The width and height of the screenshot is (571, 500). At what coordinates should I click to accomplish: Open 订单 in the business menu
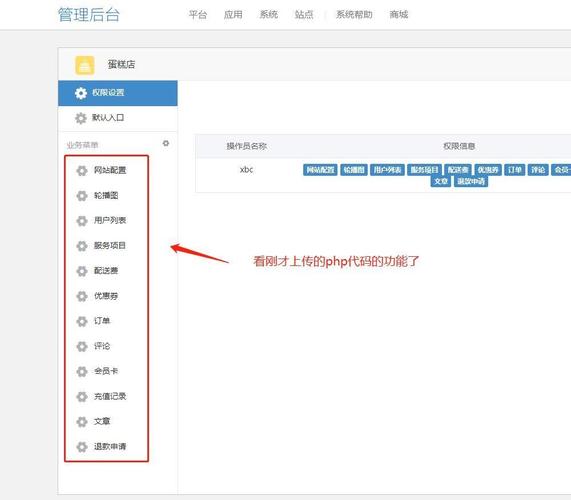coord(102,321)
